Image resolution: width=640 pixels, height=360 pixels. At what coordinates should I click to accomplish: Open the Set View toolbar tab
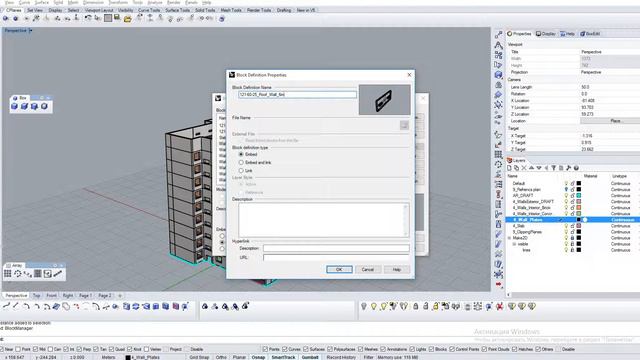(35, 10)
